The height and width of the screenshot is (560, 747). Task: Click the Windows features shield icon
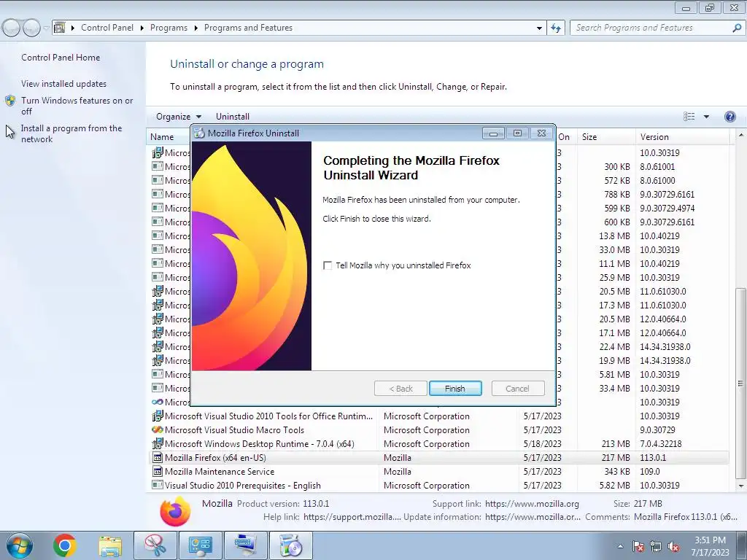pyautogui.click(x=10, y=101)
